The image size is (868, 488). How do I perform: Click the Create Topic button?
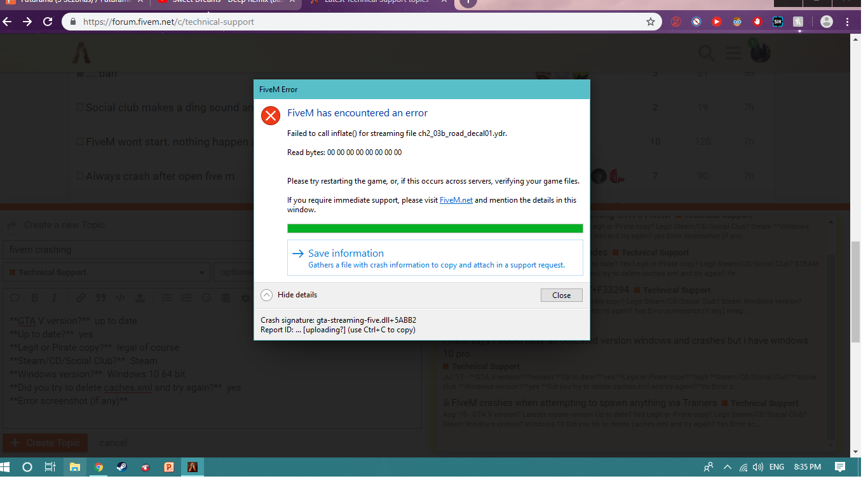tap(45, 443)
